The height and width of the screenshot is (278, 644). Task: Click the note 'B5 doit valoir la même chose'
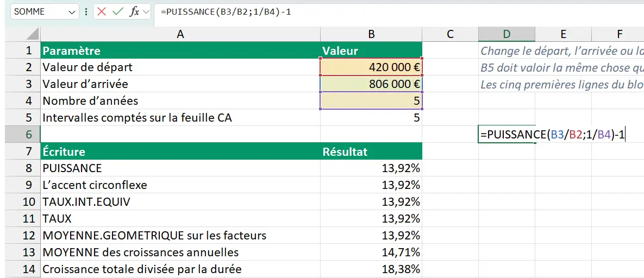562,67
